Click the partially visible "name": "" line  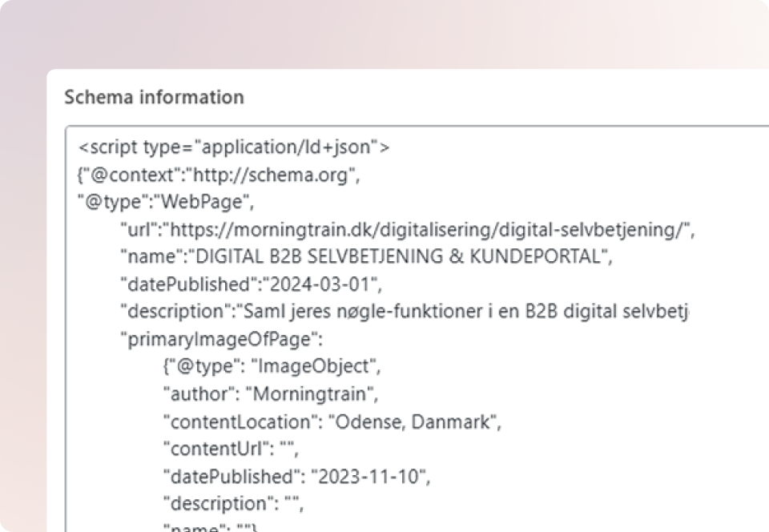point(210,527)
